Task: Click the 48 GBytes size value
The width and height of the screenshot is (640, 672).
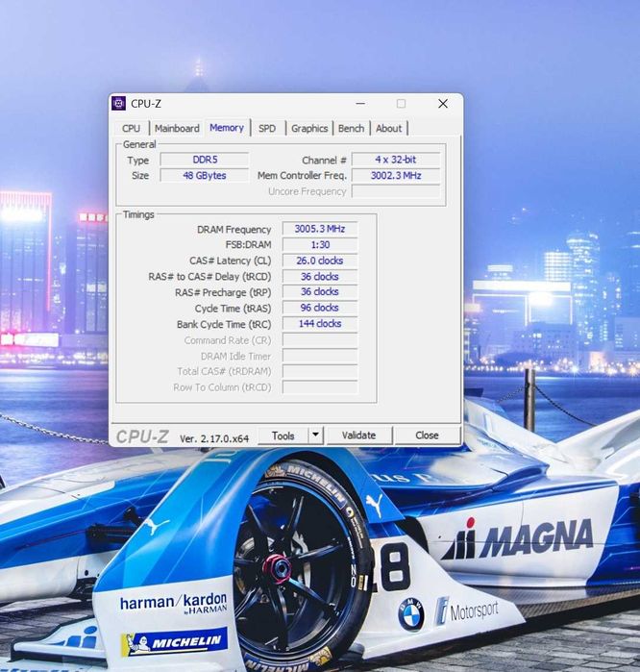Action: [x=205, y=176]
